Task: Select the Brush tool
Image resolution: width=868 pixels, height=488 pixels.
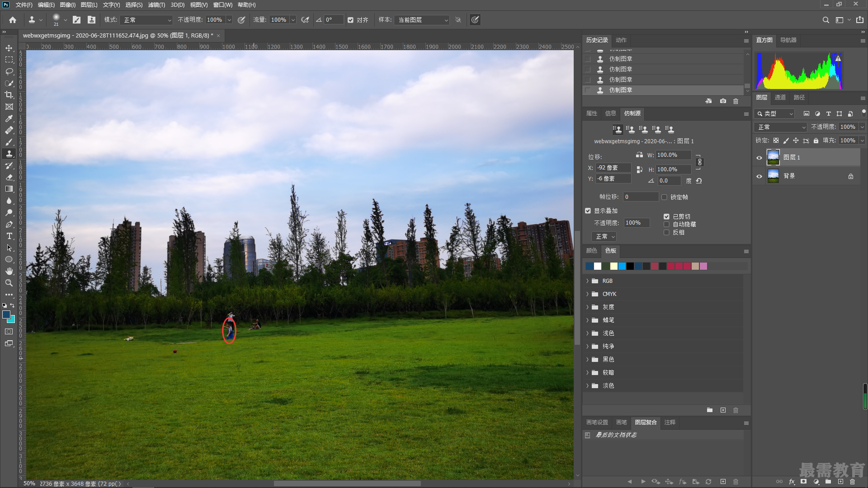Action: pyautogui.click(x=9, y=142)
